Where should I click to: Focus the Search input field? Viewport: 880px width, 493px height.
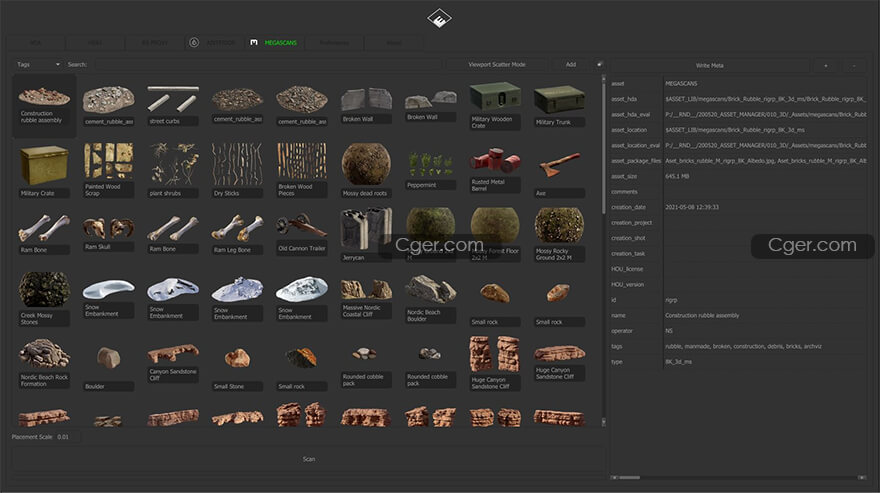[x=268, y=65]
